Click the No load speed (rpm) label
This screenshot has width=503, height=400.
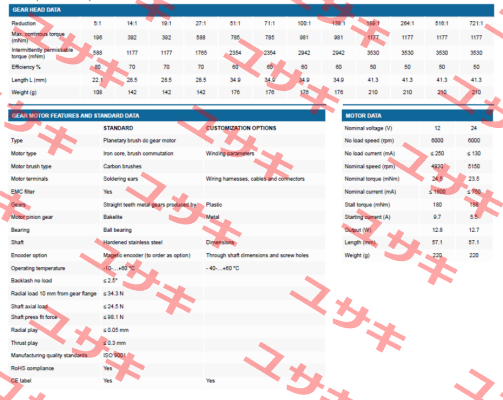[369, 141]
